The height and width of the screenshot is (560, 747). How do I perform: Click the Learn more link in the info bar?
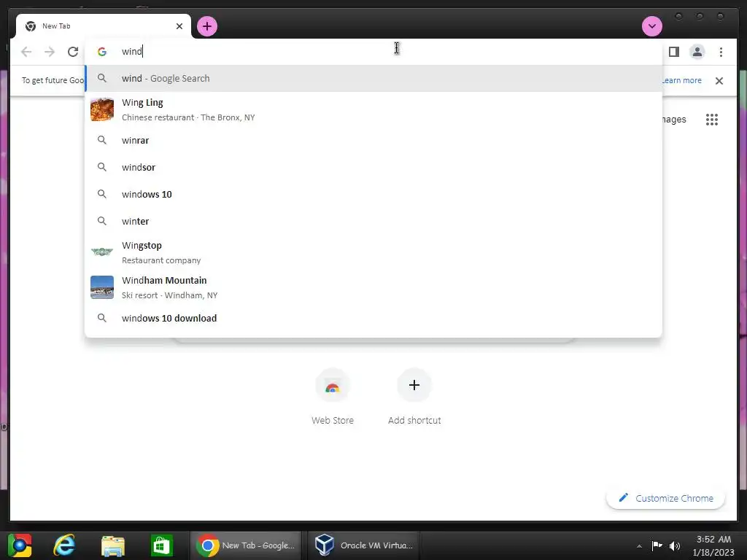click(682, 80)
